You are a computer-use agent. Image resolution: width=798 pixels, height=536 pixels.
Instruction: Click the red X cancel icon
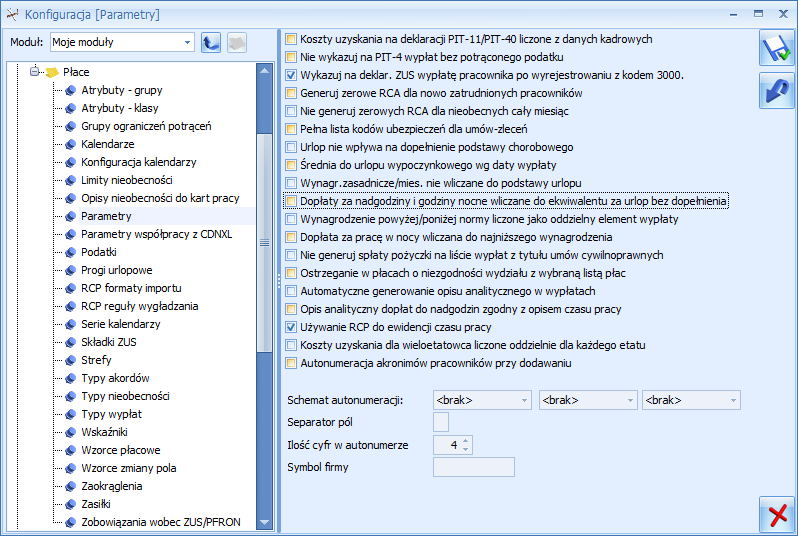(776, 515)
